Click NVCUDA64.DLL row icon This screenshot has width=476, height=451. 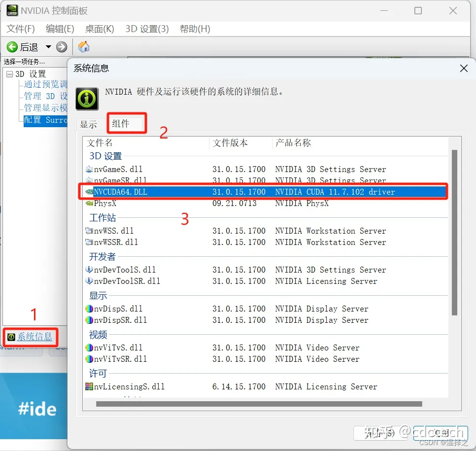click(89, 192)
